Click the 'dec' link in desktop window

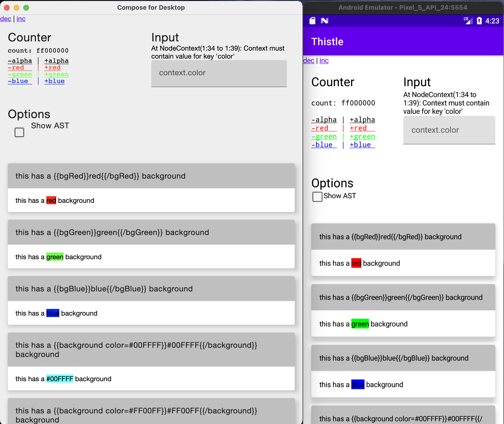pyautogui.click(x=6, y=19)
